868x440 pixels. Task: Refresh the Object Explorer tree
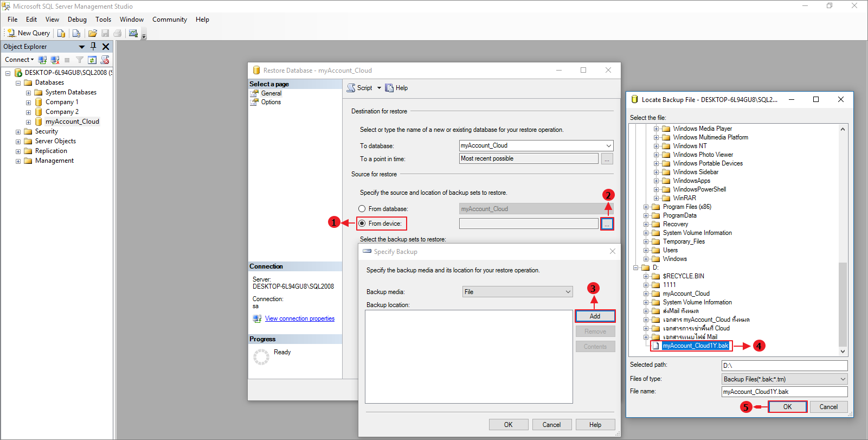click(92, 60)
